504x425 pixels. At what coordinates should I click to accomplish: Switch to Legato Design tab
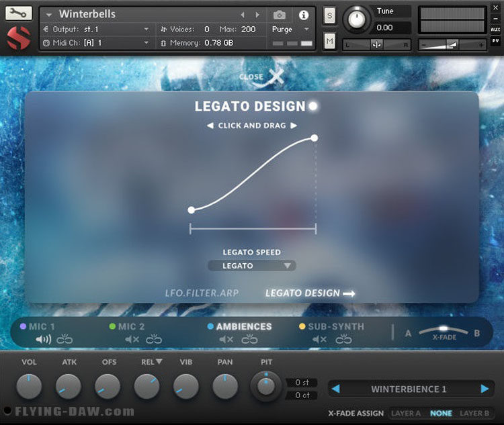pyautogui.click(x=310, y=293)
